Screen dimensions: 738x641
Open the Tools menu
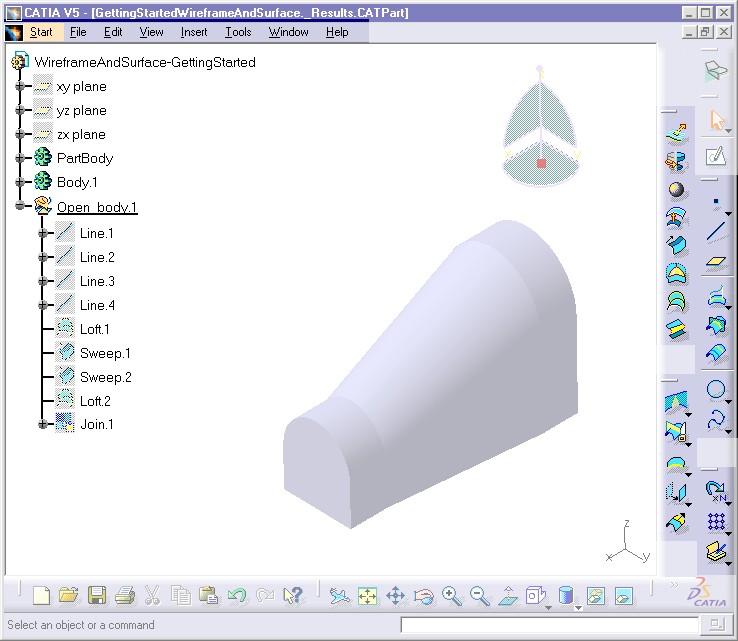coord(238,32)
